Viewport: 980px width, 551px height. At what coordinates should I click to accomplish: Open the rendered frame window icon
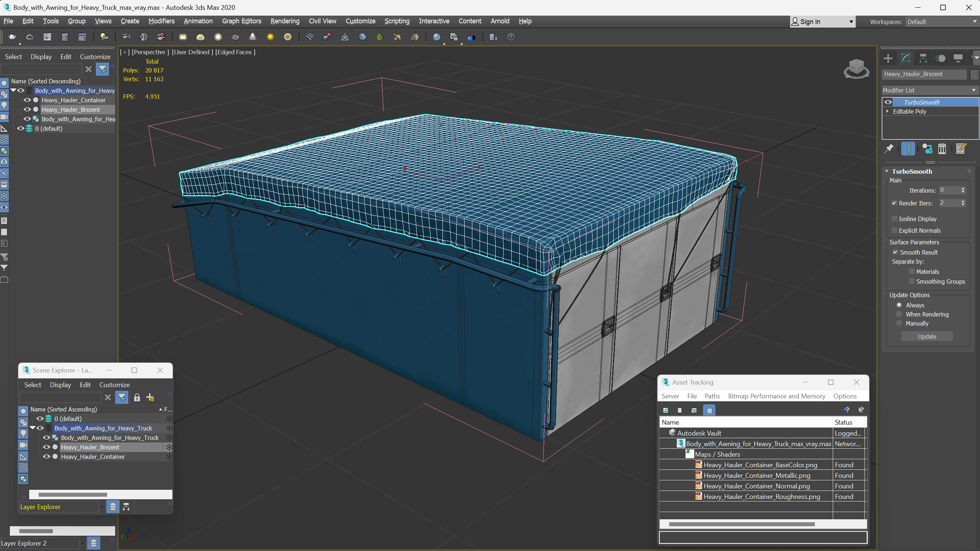pyautogui.click(x=47, y=37)
